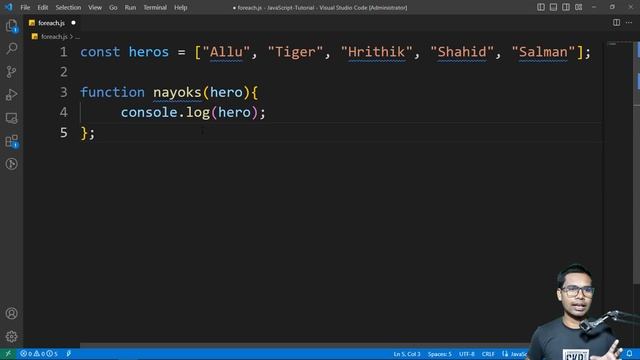Open the Go menu
The width and height of the screenshot is (640, 360).
113,7
